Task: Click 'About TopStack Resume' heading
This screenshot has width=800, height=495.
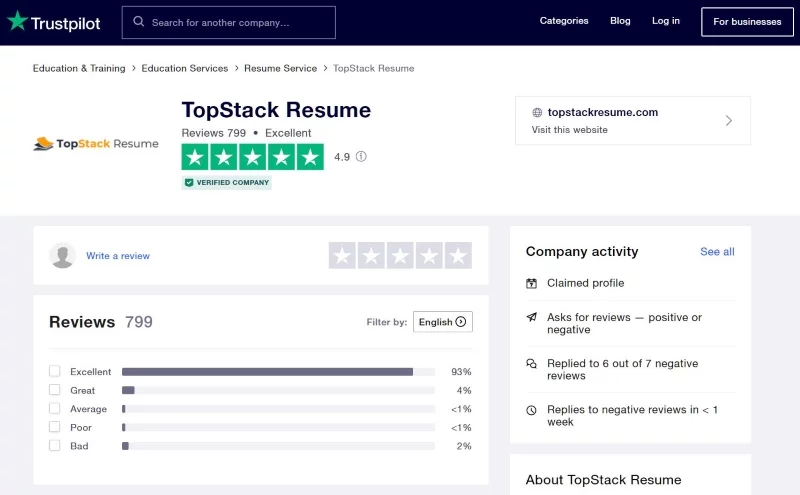Action: point(604,480)
